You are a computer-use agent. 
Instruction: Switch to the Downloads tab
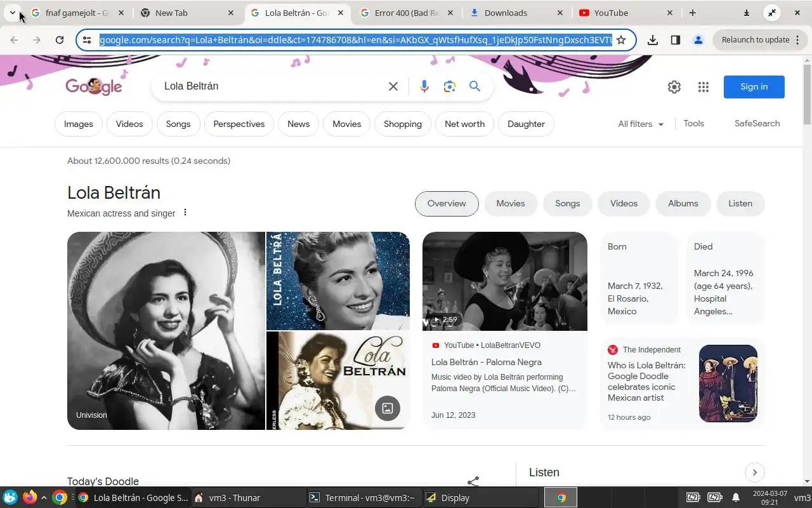(x=517, y=13)
